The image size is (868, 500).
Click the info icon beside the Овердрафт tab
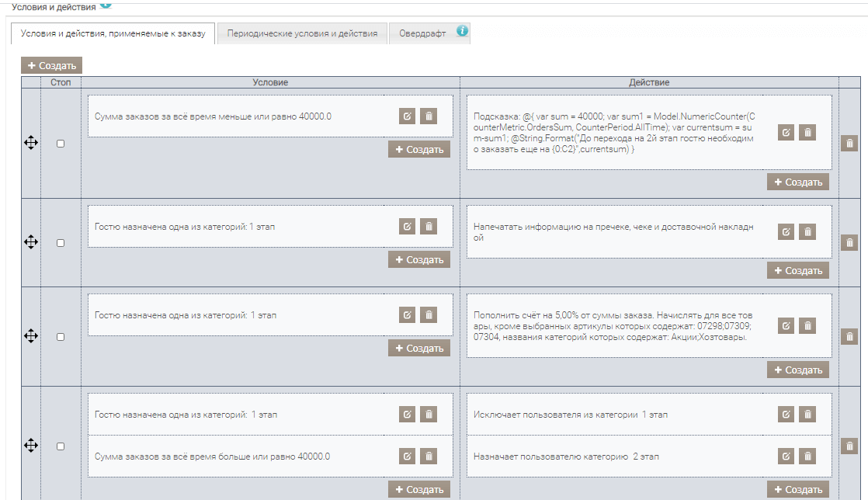pyautogui.click(x=462, y=32)
